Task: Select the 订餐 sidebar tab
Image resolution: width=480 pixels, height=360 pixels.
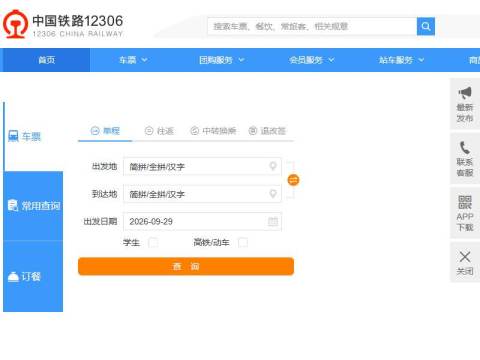Action: pos(33,276)
